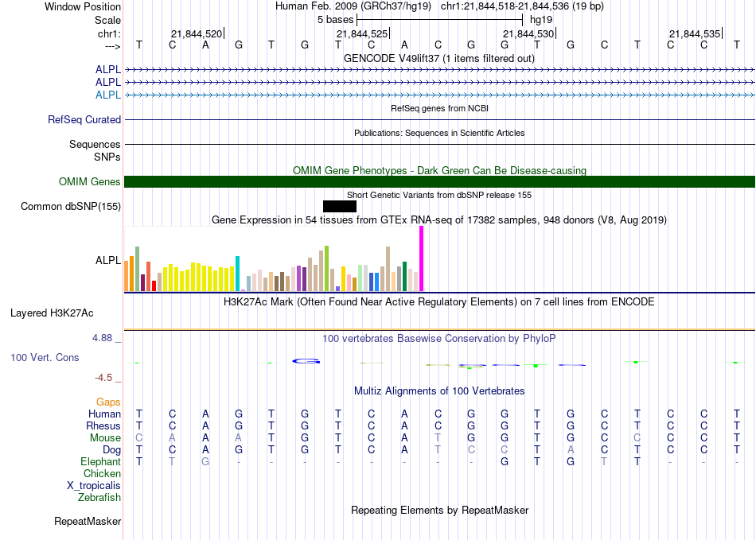This screenshot has width=756, height=540.
Task: Click the blue G logo in conservation track
Action: coord(306,361)
